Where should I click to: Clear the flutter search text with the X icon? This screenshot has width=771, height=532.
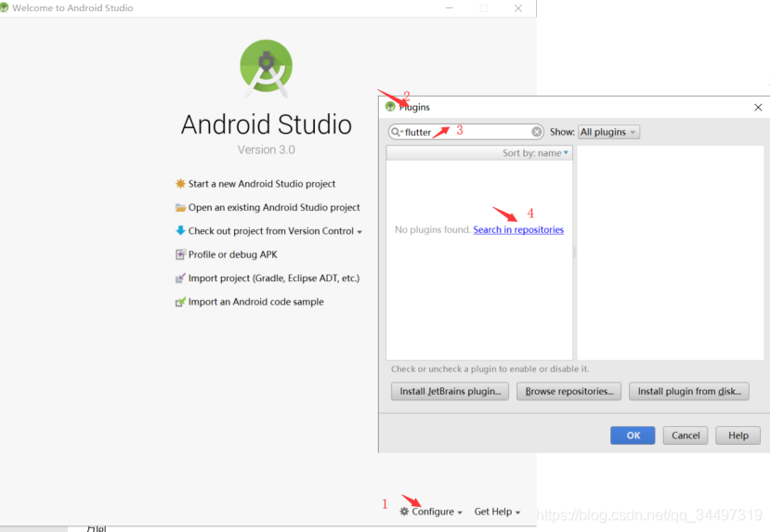(537, 132)
